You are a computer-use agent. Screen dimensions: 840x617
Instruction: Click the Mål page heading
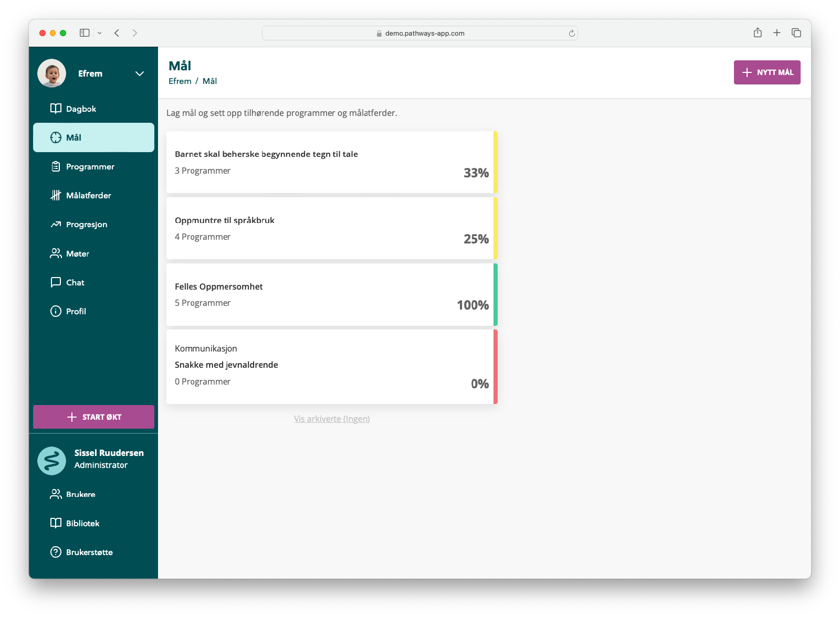click(180, 66)
